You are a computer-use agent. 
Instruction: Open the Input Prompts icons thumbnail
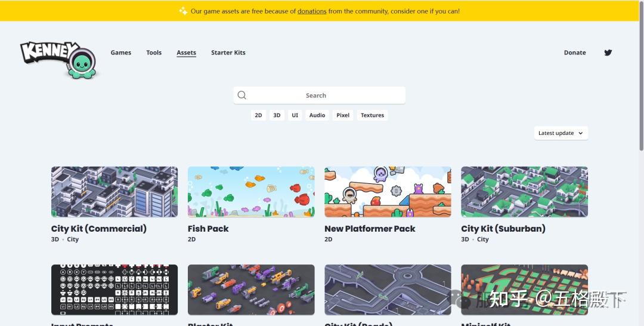(114, 290)
